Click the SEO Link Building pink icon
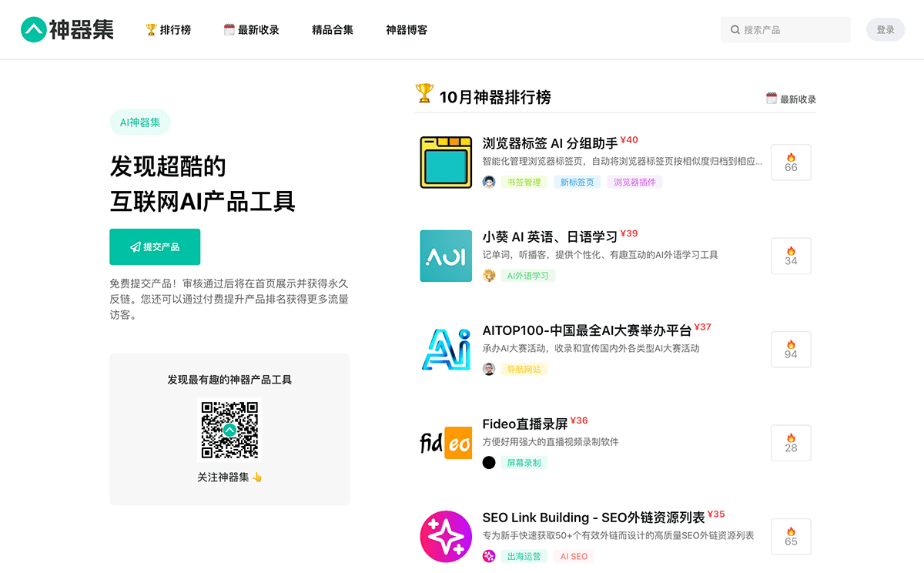This screenshot has height=573, width=924. pos(446,536)
